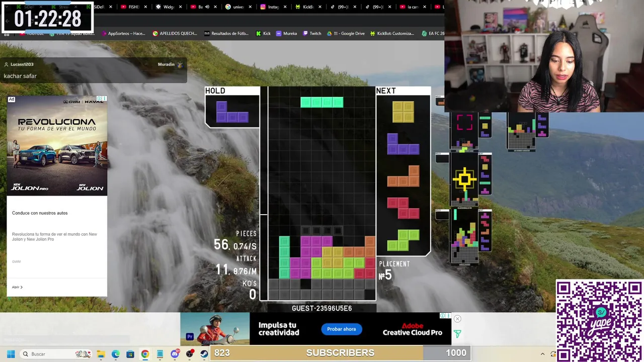Close the FISHE YouTube tab
The image size is (644, 362).
(x=146, y=7)
